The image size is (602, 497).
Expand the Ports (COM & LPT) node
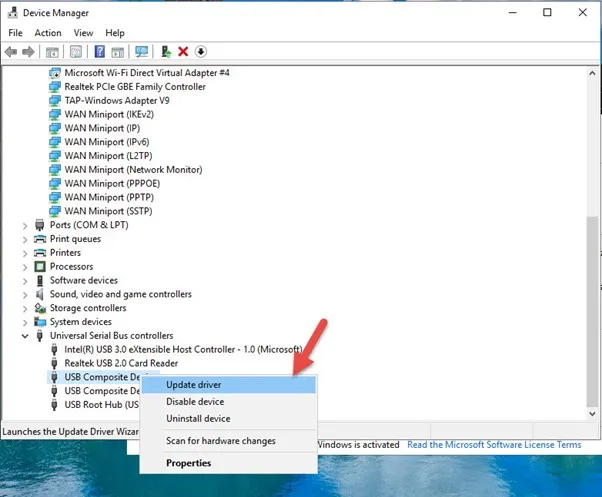(x=25, y=226)
